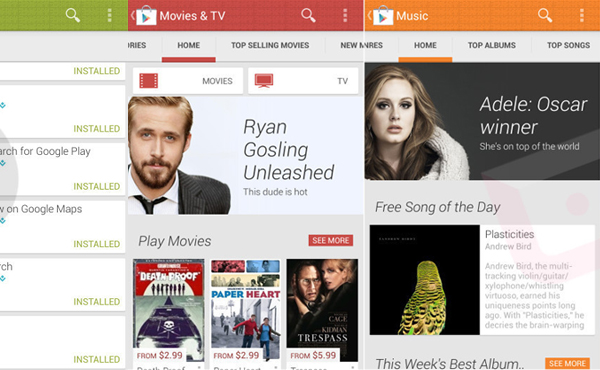Tap the Free Song of the Day heading

click(437, 207)
